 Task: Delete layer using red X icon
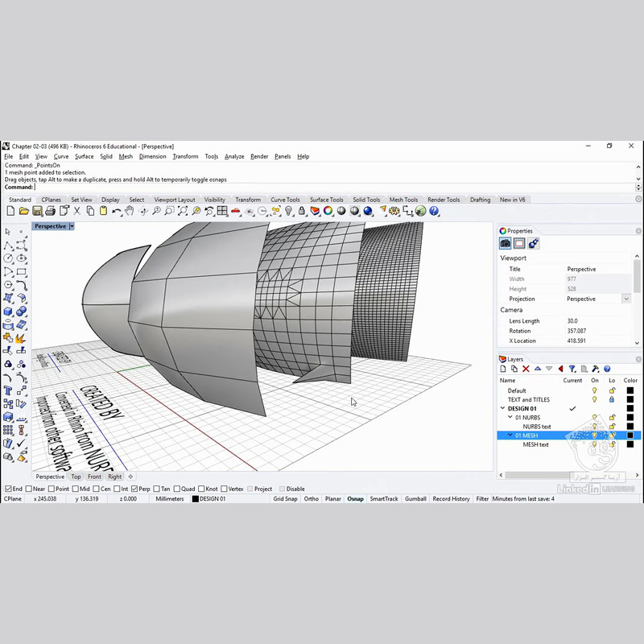coord(526,369)
